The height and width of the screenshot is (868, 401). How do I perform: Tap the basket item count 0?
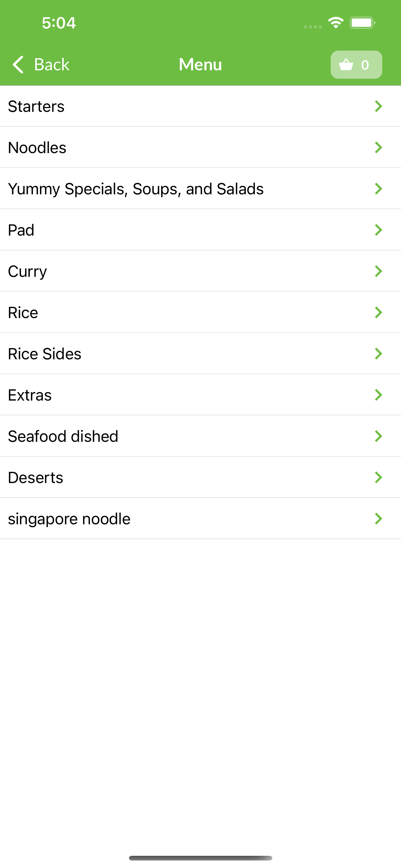click(x=365, y=65)
